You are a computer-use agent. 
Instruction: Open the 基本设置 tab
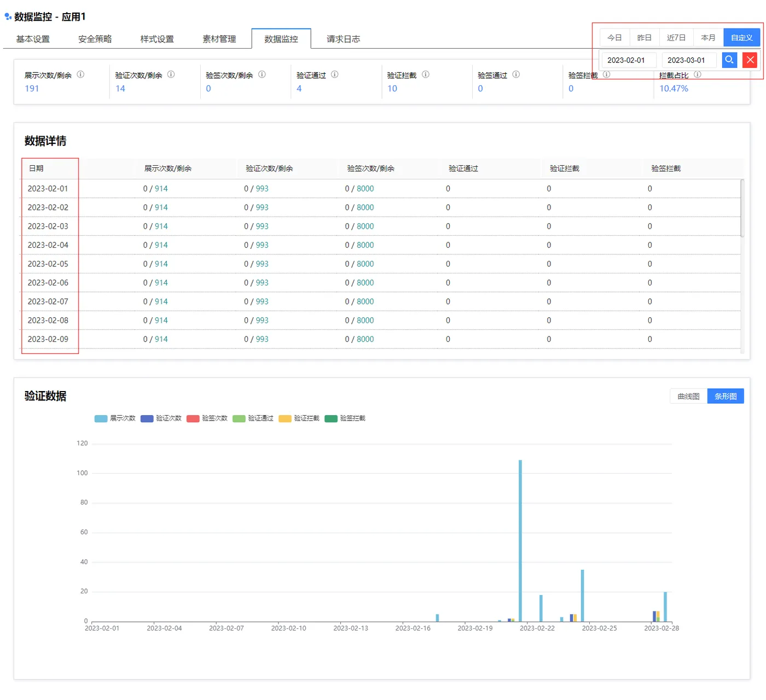pyautogui.click(x=33, y=39)
